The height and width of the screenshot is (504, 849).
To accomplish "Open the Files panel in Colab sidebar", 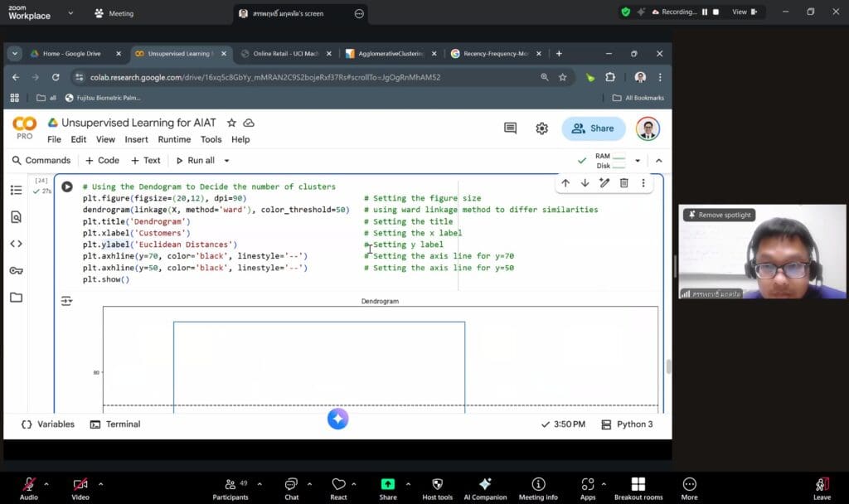I will [x=16, y=298].
